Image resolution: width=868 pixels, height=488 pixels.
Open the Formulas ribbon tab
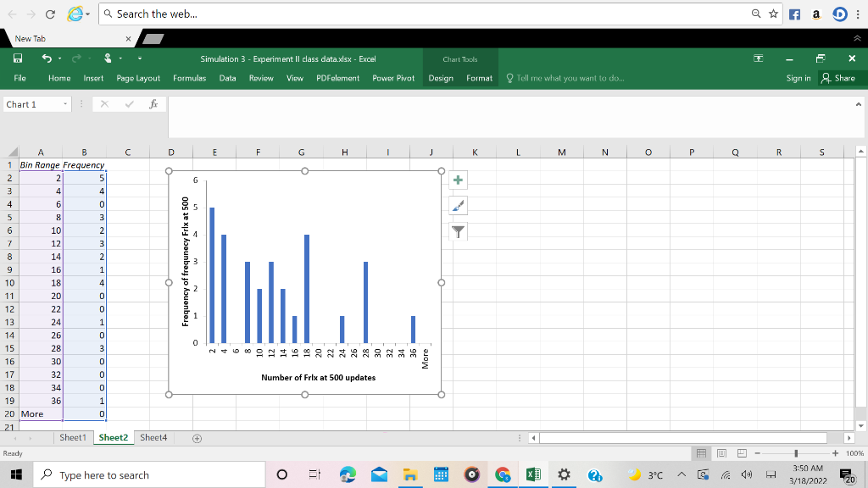click(x=189, y=78)
